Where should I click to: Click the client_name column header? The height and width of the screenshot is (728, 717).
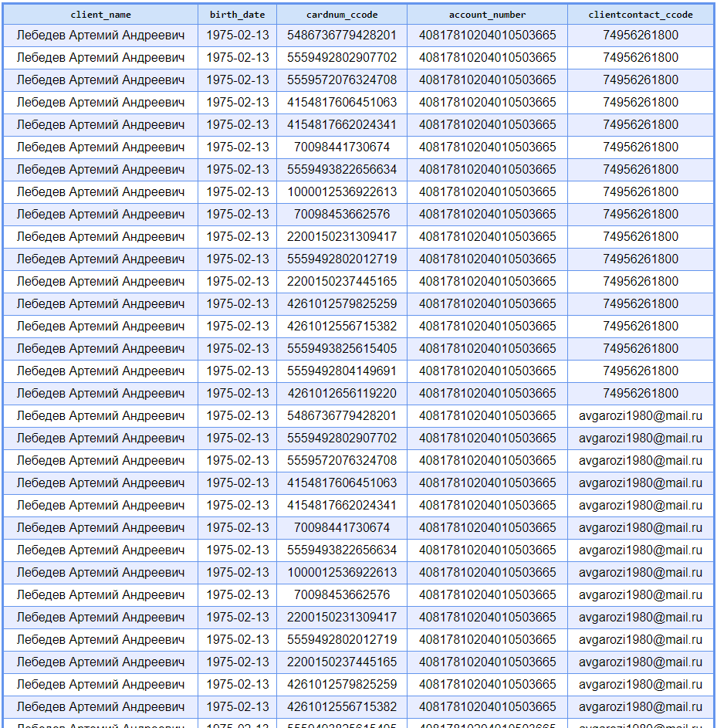(x=100, y=15)
